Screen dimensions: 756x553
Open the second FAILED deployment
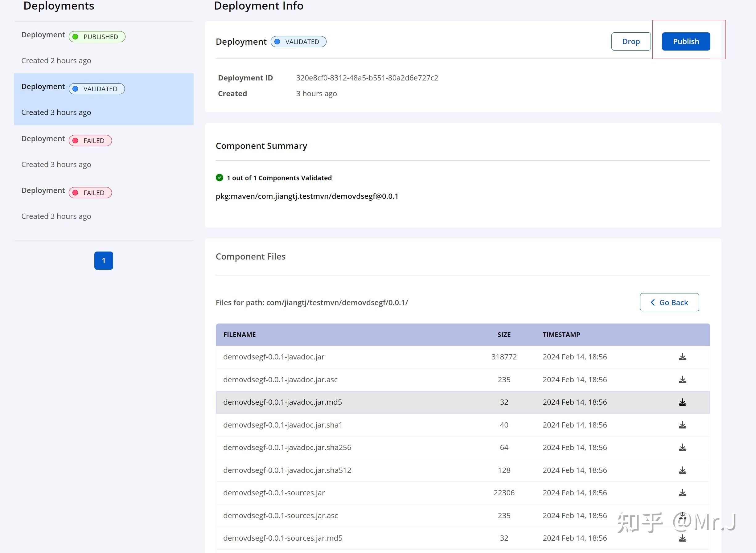click(104, 203)
